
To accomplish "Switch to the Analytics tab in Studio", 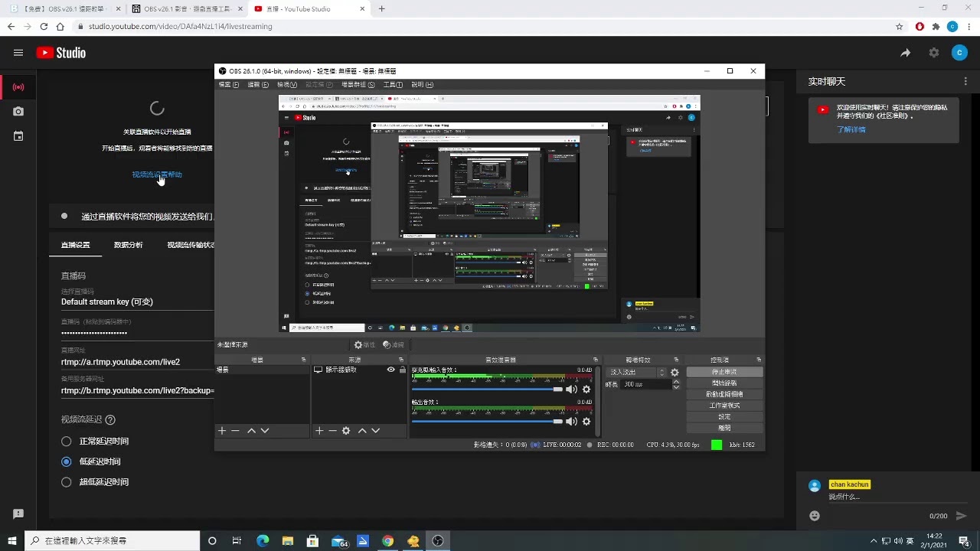I will (128, 245).
